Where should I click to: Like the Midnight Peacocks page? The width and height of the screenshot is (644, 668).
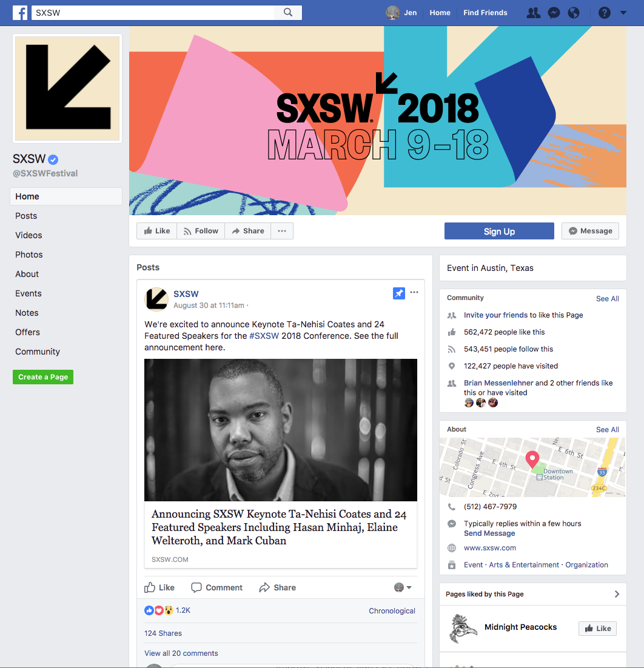tap(597, 629)
